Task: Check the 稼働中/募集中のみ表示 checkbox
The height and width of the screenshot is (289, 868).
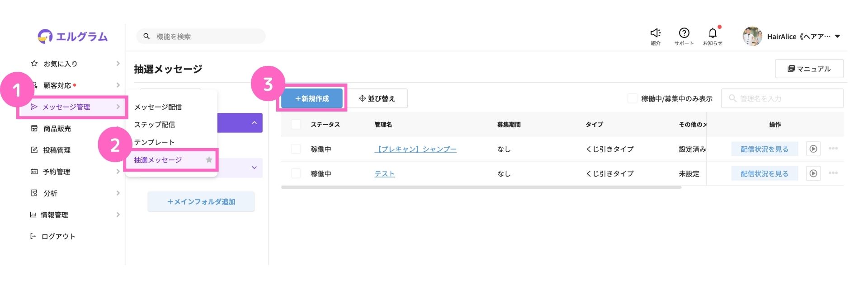Action: [632, 98]
